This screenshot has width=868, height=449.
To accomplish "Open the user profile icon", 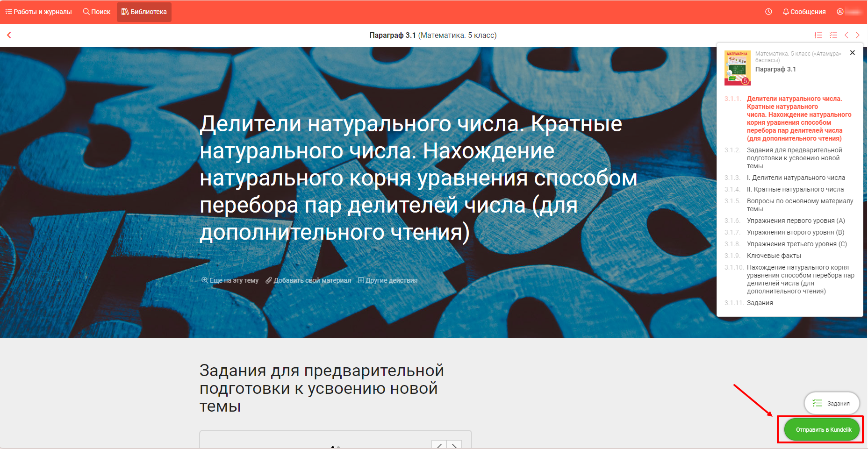I will pyautogui.click(x=840, y=12).
